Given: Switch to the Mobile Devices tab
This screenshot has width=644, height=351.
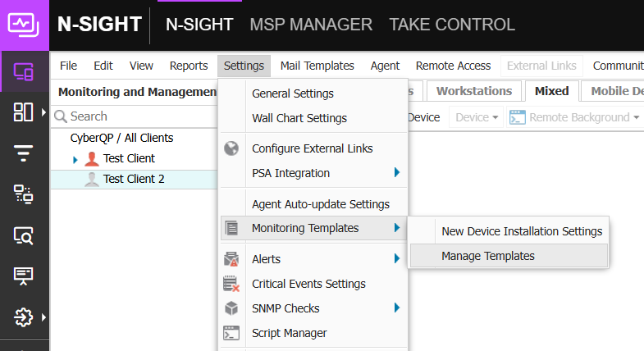Looking at the screenshot, I should [614, 91].
